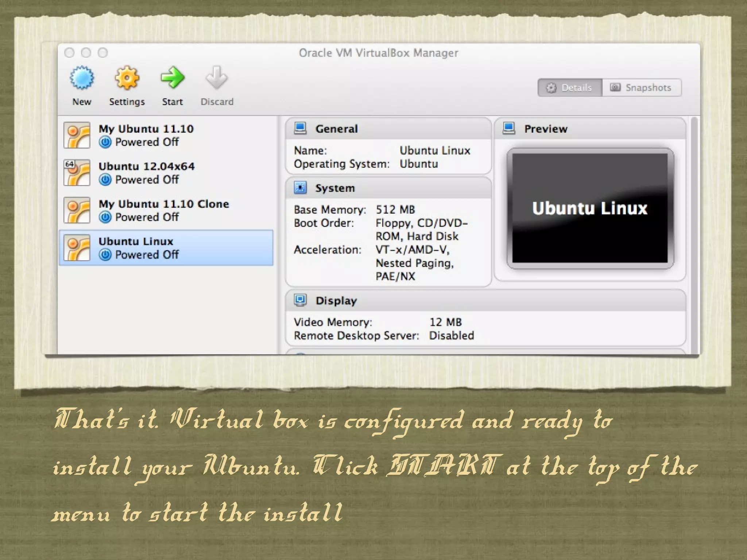Click the Preview panel monitor icon

tap(509, 128)
